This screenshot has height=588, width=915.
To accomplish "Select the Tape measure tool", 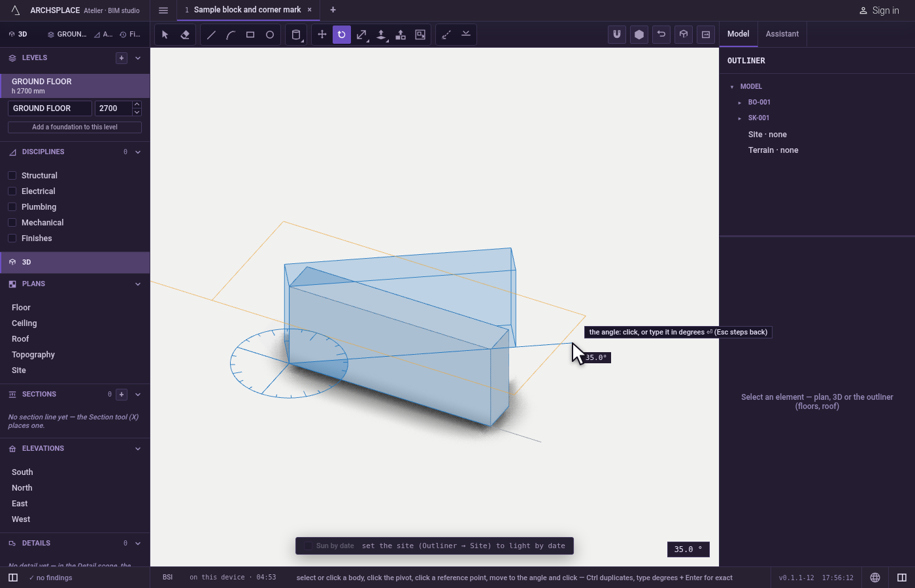I will (446, 35).
